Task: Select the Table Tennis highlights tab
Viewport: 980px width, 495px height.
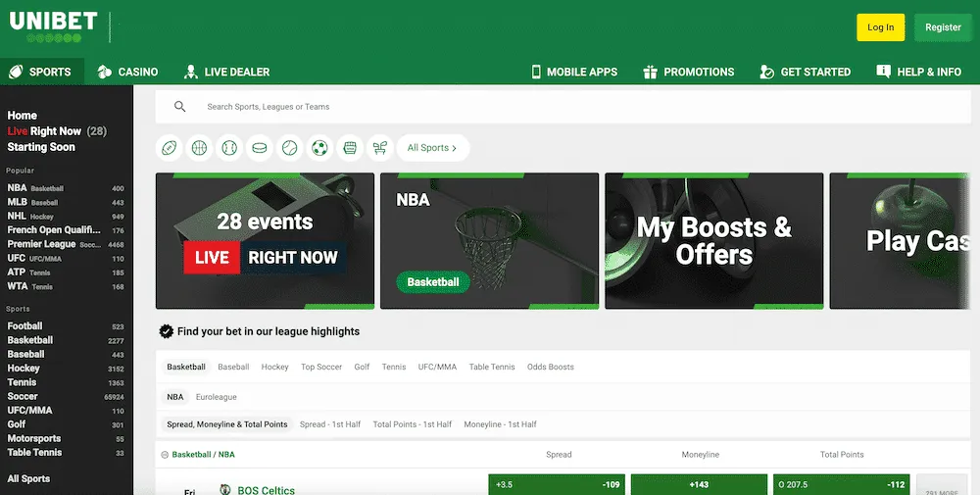Action: tap(492, 367)
